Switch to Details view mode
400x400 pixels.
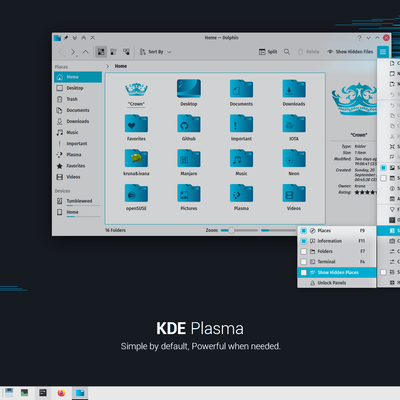[x=126, y=52]
